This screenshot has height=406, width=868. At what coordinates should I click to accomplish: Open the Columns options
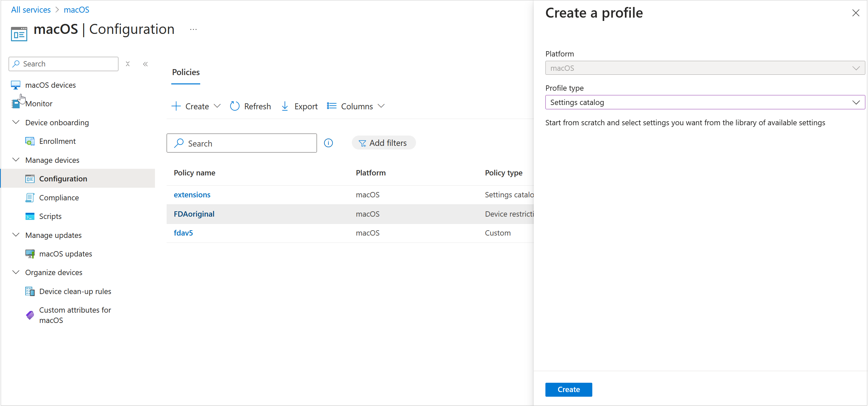[356, 106]
